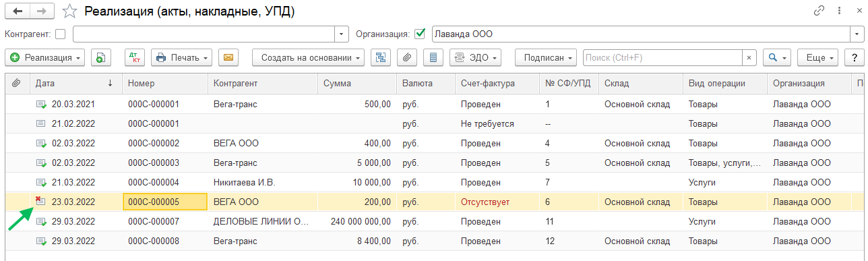Image resolution: width=868 pixels, height=261 pixels.
Task: Open related documents structure icon
Action: coord(381,58)
